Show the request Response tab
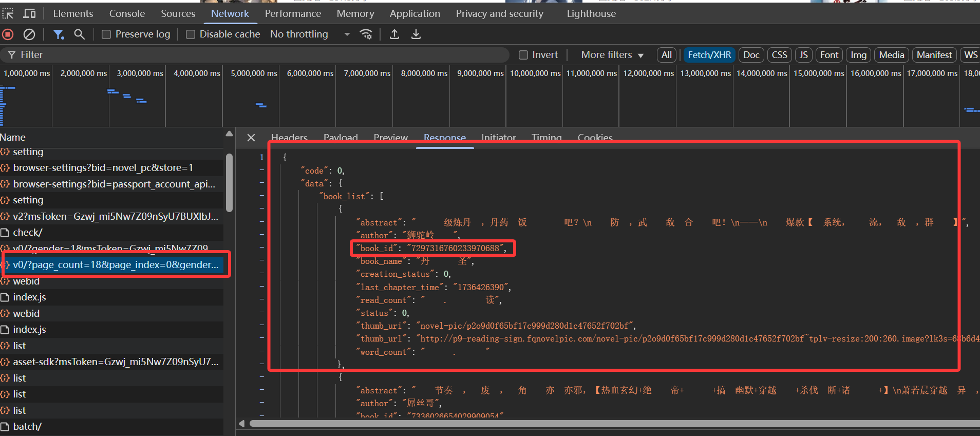Viewport: 980px width, 436px height. [445, 138]
